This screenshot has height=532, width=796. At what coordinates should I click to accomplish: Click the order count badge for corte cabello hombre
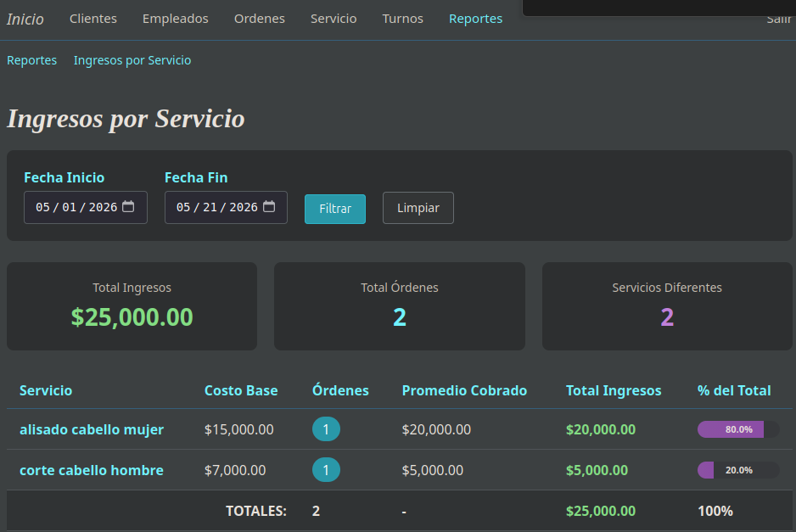[x=326, y=469]
